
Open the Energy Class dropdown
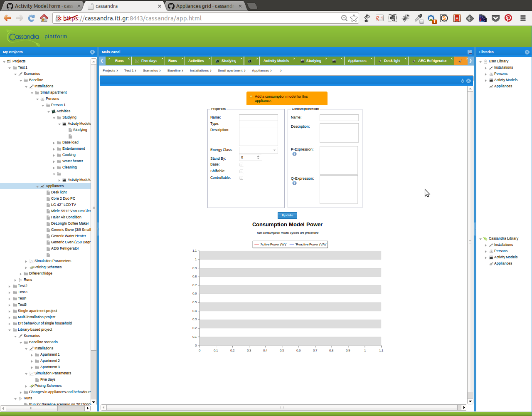click(274, 150)
